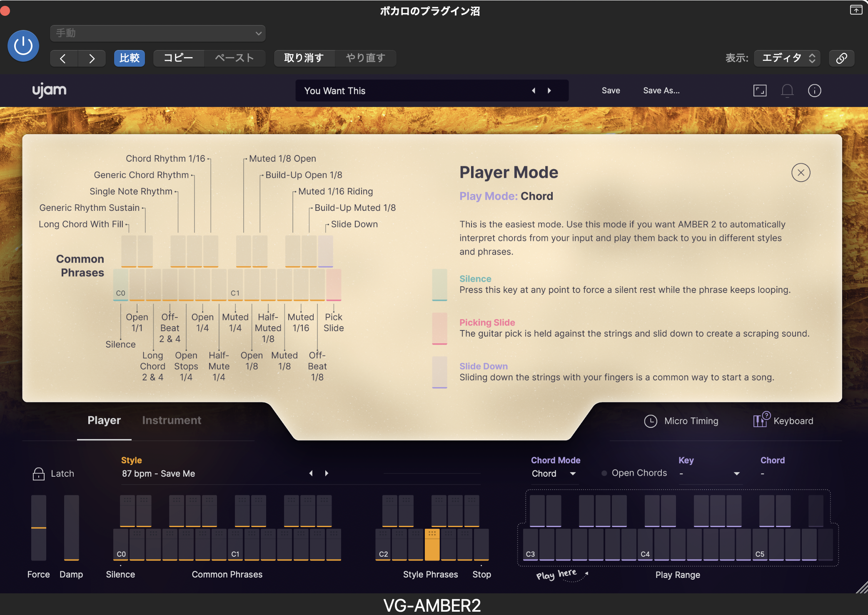The height and width of the screenshot is (615, 868).
Task: Click the C4 key in Play Range
Action: click(x=645, y=545)
